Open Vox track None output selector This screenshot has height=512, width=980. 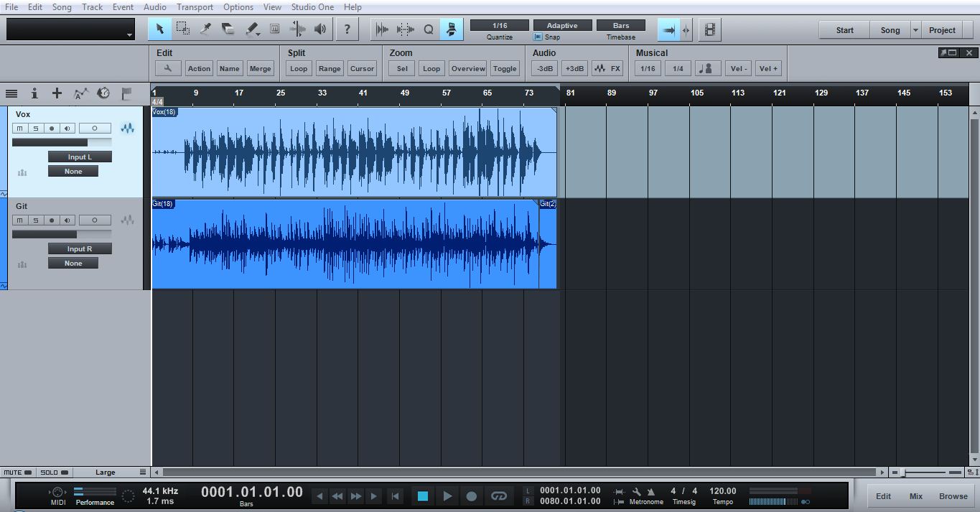[73, 171]
